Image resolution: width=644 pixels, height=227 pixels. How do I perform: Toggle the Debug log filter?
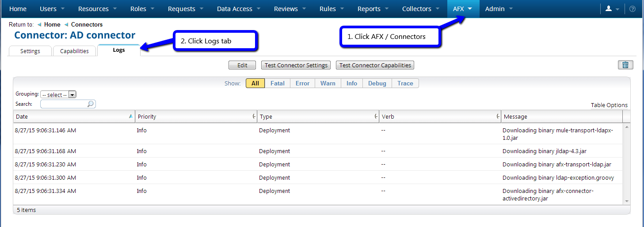[x=377, y=83]
